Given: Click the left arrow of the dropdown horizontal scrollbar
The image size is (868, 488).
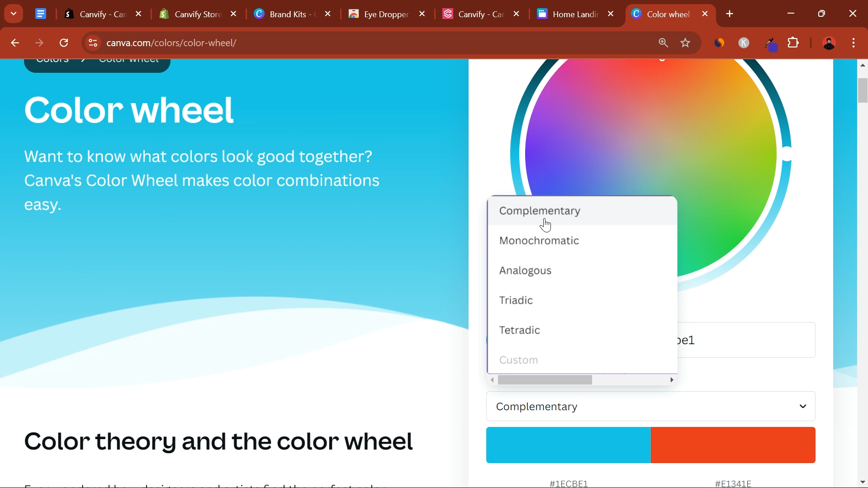Looking at the screenshot, I should 492,380.
